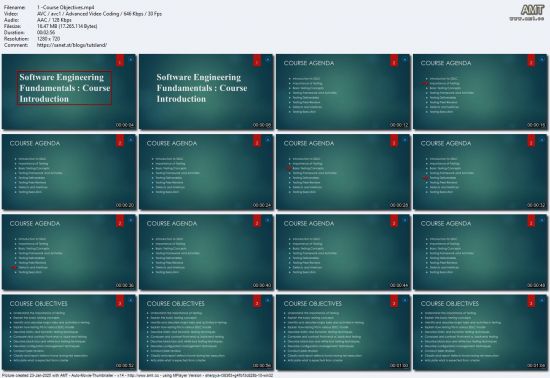
Task: Click the thumbnail marked 00:00:48
Action: click(x=480, y=252)
